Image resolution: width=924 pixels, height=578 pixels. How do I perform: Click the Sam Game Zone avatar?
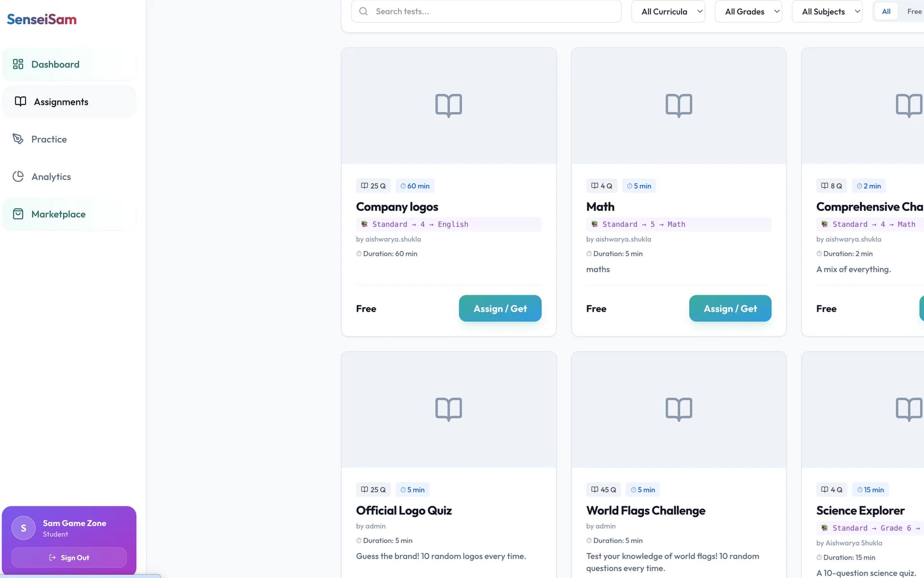tap(24, 528)
